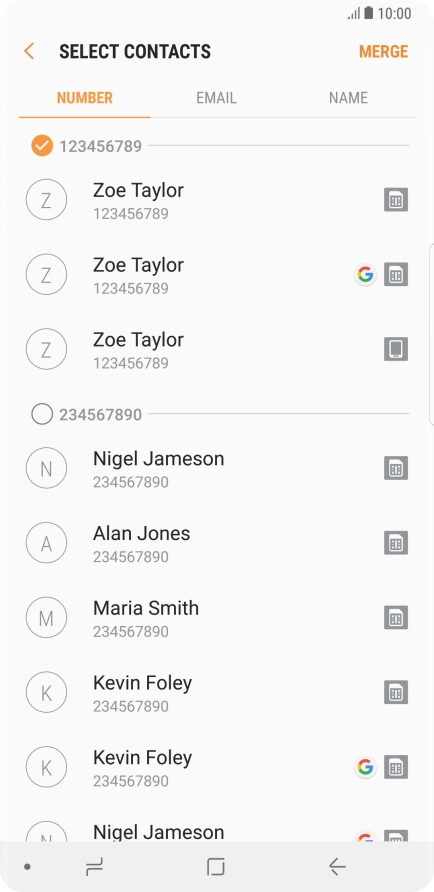Click the edge panel handle on right side

(x=431, y=334)
